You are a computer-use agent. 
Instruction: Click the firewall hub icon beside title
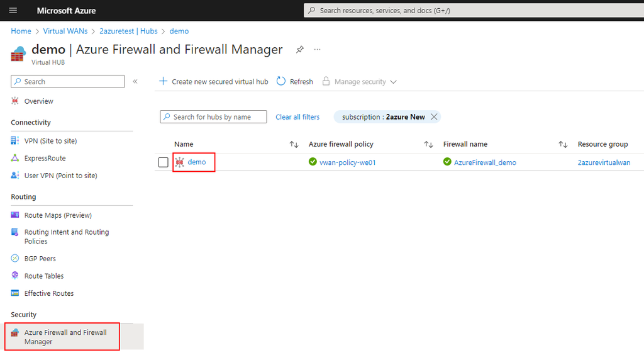tap(18, 54)
